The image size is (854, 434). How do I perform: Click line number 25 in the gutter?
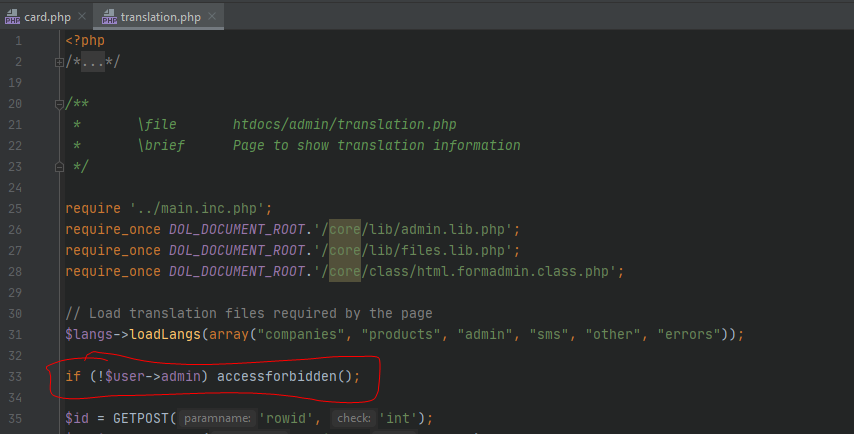(x=15, y=209)
